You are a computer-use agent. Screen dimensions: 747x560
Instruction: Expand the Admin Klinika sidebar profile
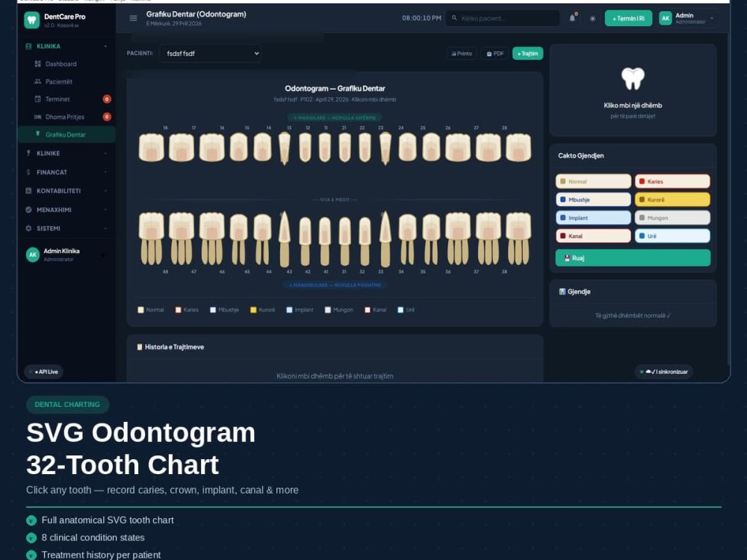[x=66, y=255]
